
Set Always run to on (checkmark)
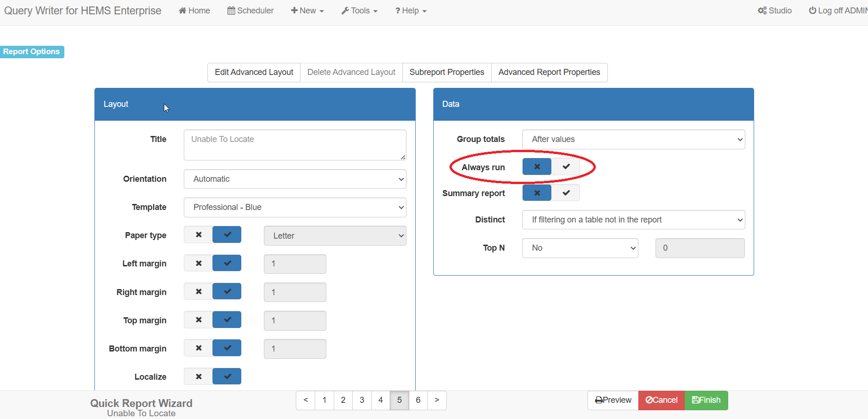566,166
